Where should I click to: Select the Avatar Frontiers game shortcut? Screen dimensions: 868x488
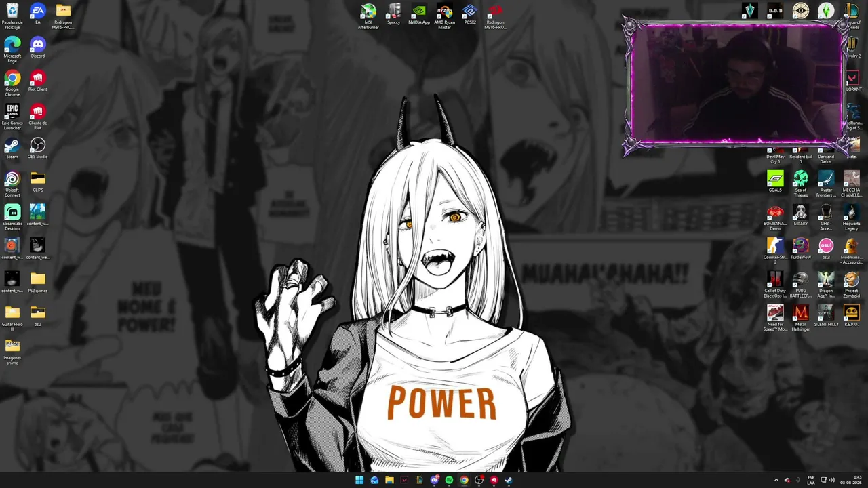[826, 184]
